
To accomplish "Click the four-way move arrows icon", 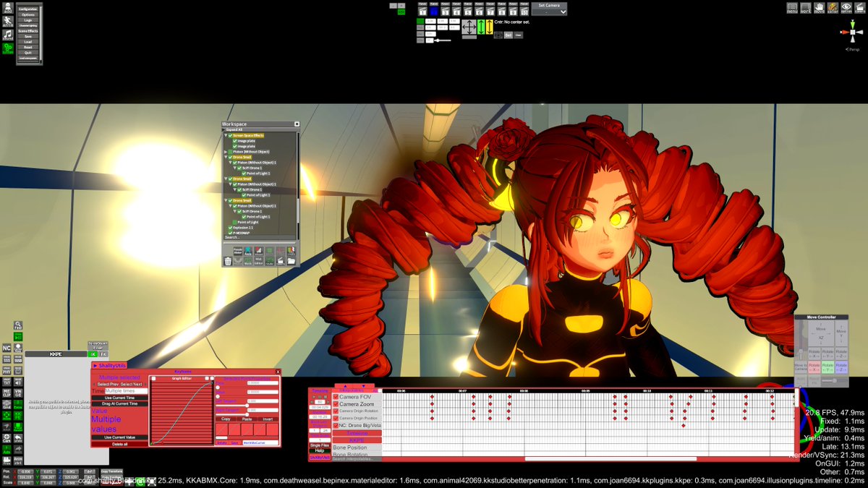I will coord(469,27).
